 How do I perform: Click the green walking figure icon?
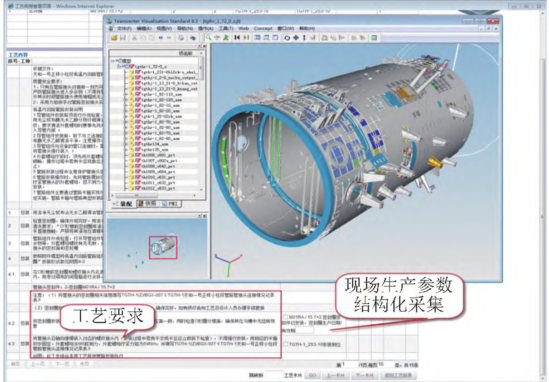[226, 38]
